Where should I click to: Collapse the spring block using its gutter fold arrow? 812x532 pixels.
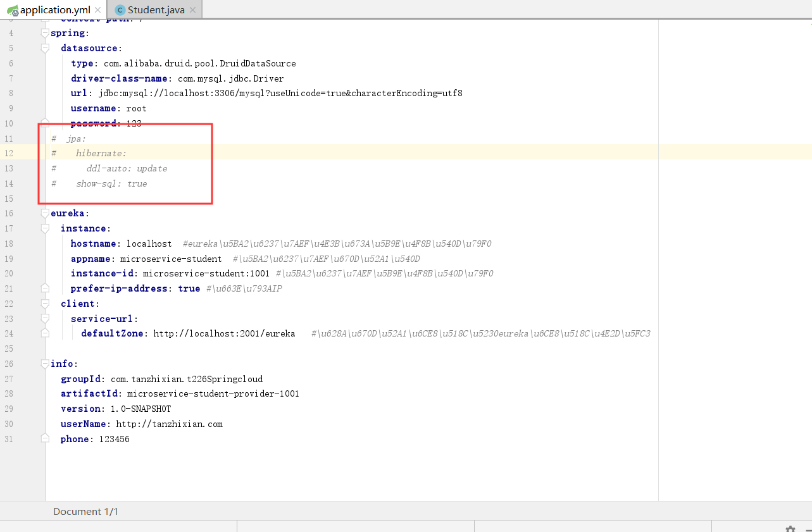44,32
